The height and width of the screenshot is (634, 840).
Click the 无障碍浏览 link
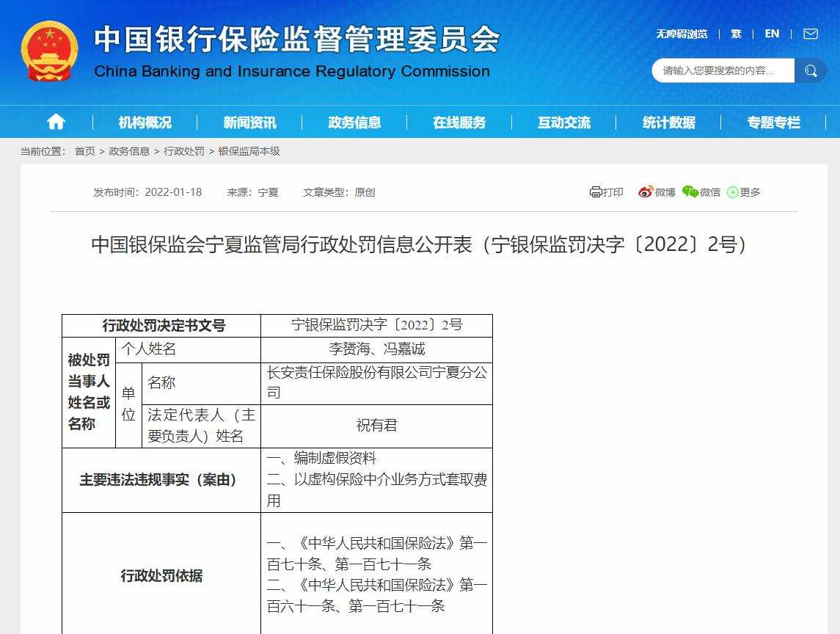coord(682,34)
